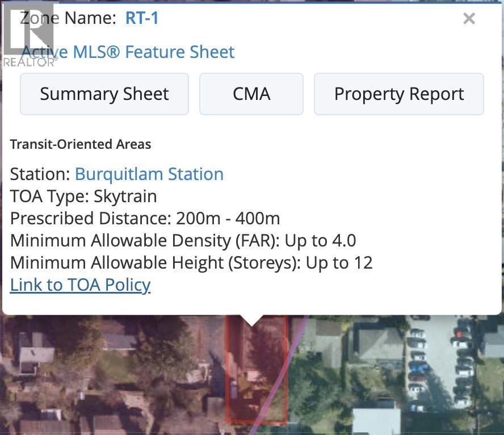Viewport: 504px width, 435px height.
Task: Click the REALTOR logo watermark
Action: (x=28, y=35)
